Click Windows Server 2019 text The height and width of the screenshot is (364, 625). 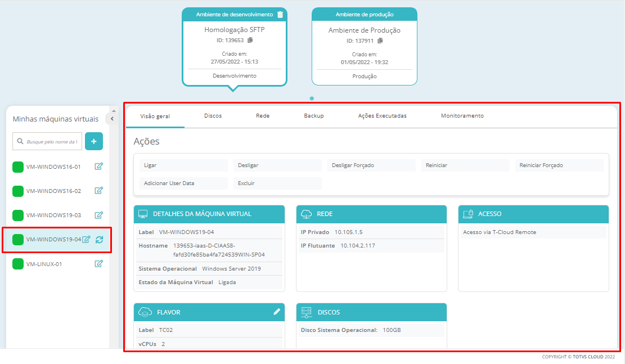coord(231,269)
